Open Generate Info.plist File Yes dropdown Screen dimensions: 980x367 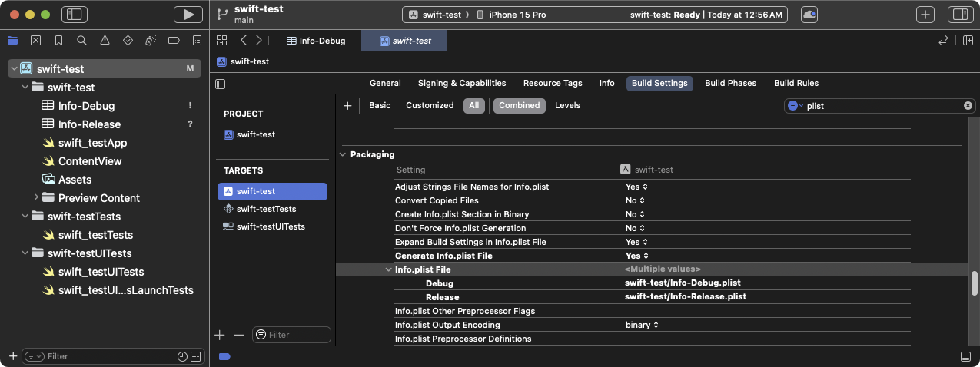pos(636,256)
